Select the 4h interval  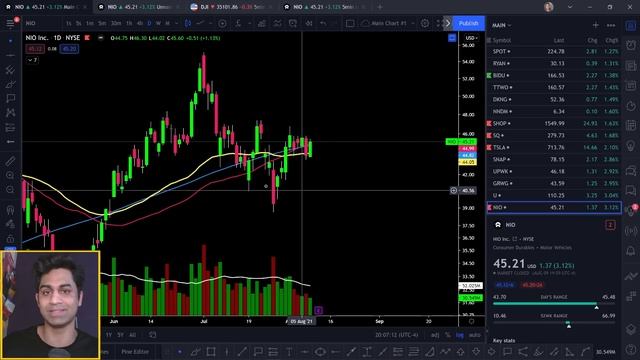140,23
